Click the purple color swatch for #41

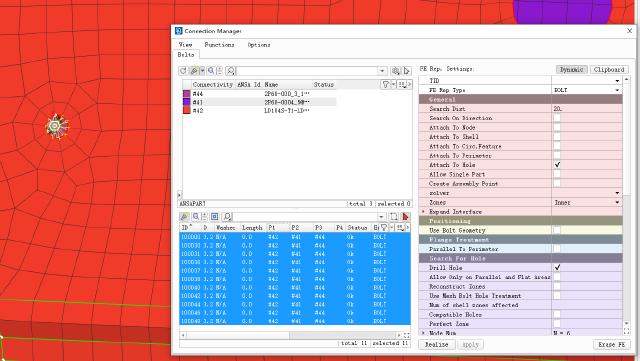(x=187, y=102)
